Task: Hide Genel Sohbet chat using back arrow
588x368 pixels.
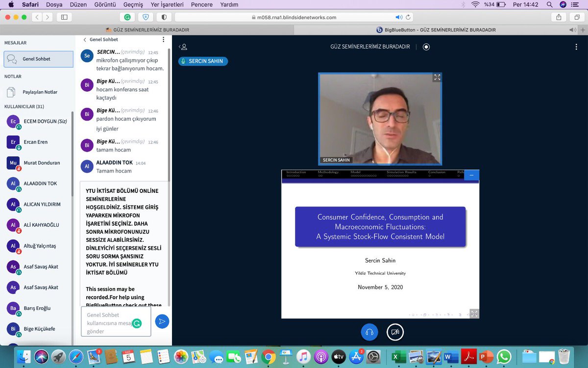Action: [85, 40]
